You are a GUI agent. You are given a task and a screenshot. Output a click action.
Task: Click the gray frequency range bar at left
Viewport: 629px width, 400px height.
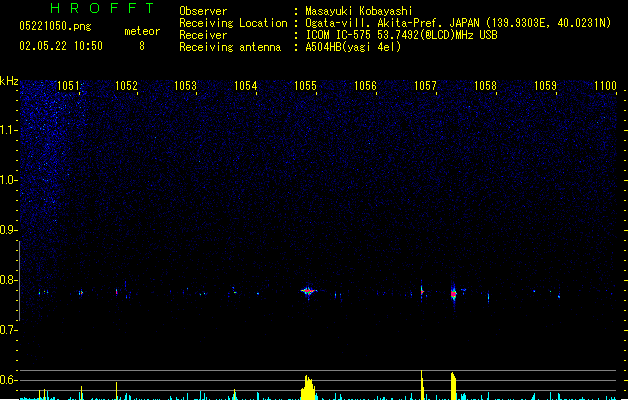[19, 281]
